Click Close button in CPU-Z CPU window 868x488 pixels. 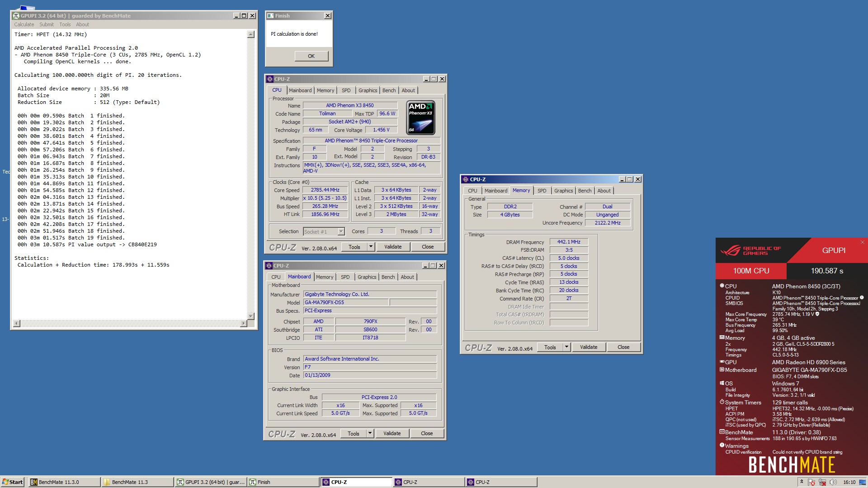pos(428,247)
